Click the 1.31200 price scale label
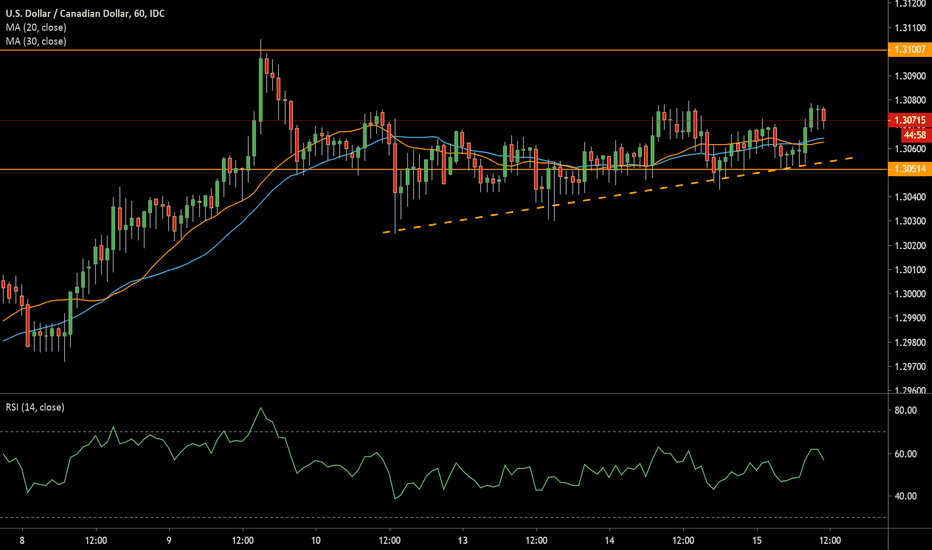 (x=908, y=4)
